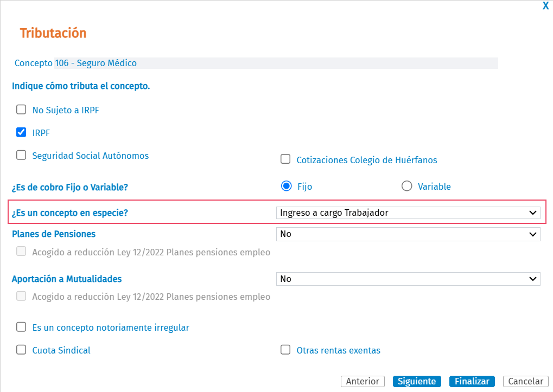
Task: Select the Variable payment radio button
Action: pyautogui.click(x=406, y=185)
